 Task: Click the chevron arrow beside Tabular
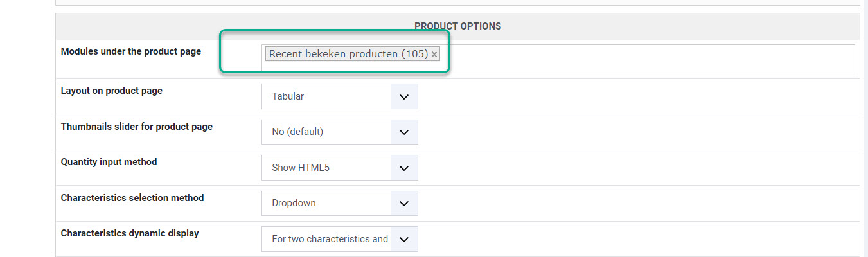coord(403,96)
